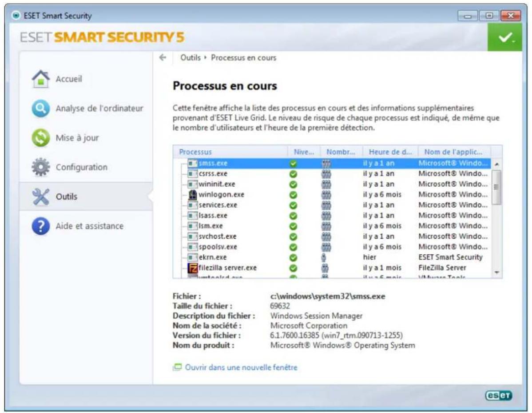Click the green risk icon for csrss.exe
The image size is (532, 413).
(x=293, y=174)
